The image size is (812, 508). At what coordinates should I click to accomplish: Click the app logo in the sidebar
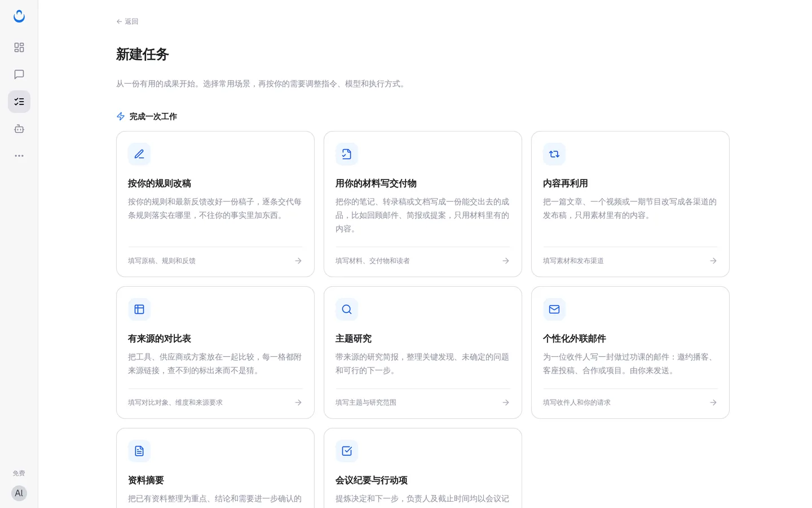(19, 16)
